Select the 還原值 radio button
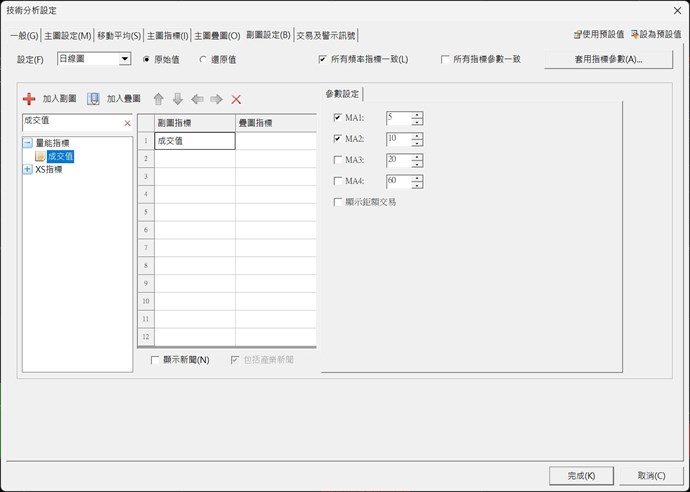The height and width of the screenshot is (492, 690). (x=204, y=60)
